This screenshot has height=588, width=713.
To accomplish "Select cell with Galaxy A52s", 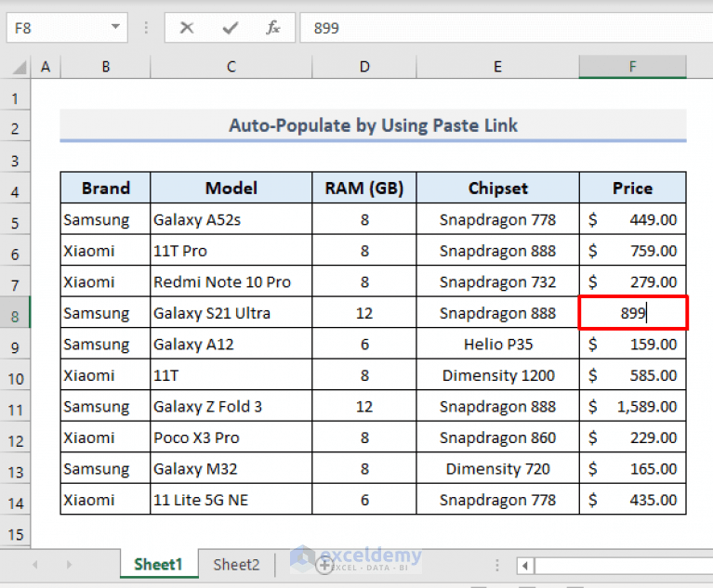I will (231, 219).
